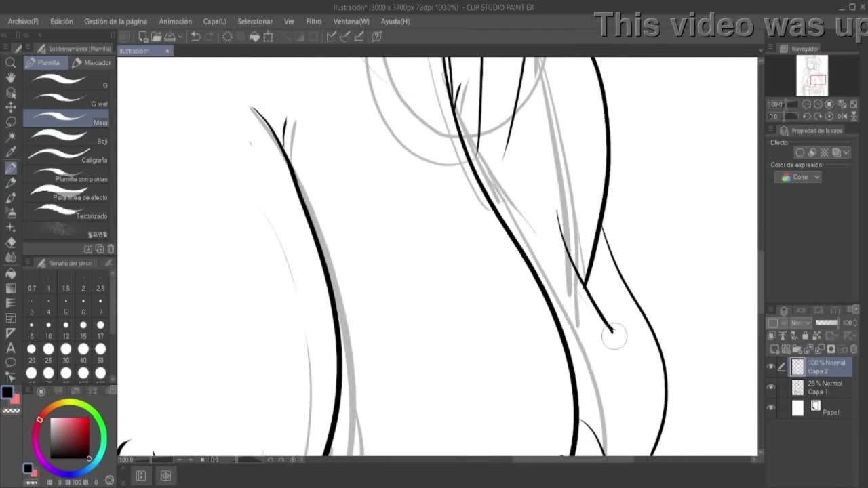Viewport: 868px width, 488px height.
Task: Select the Eraser tool
Action: point(11,242)
